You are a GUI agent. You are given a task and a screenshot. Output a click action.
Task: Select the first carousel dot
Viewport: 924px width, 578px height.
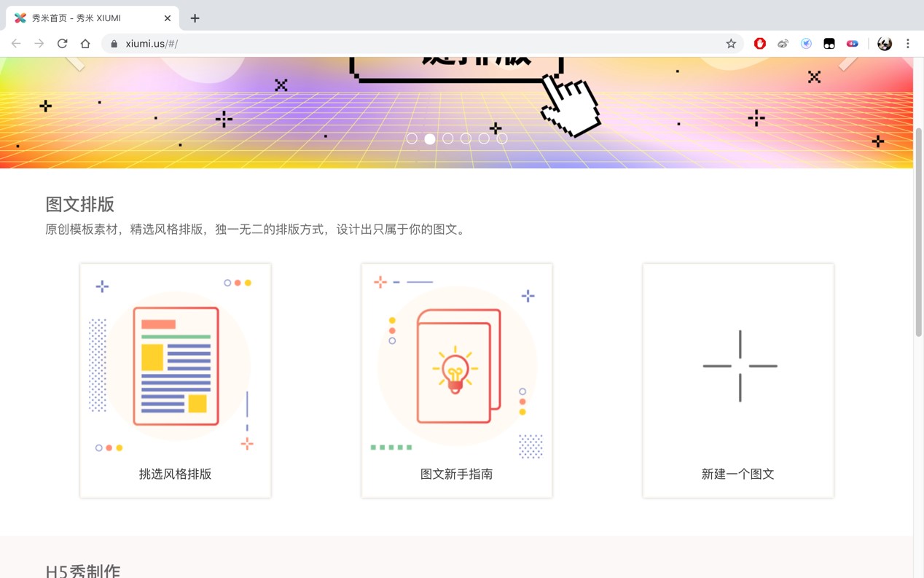coord(412,138)
